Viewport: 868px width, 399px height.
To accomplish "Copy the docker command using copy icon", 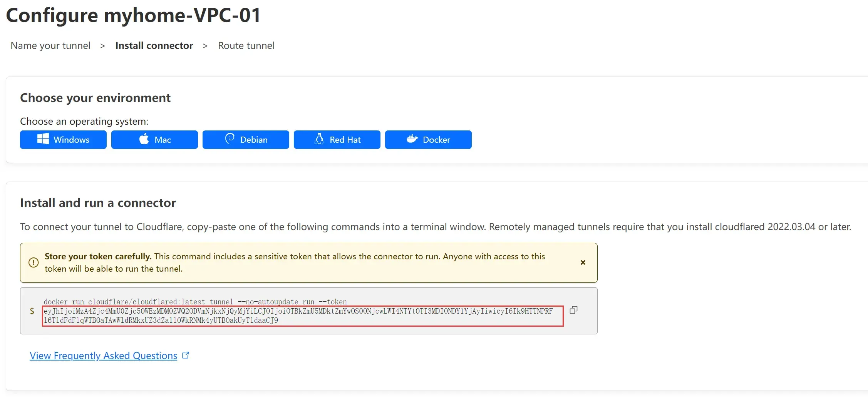I will point(573,310).
